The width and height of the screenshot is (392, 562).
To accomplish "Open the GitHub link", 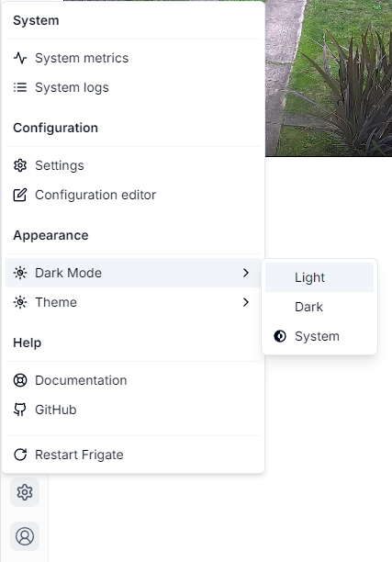I will (x=133, y=410).
